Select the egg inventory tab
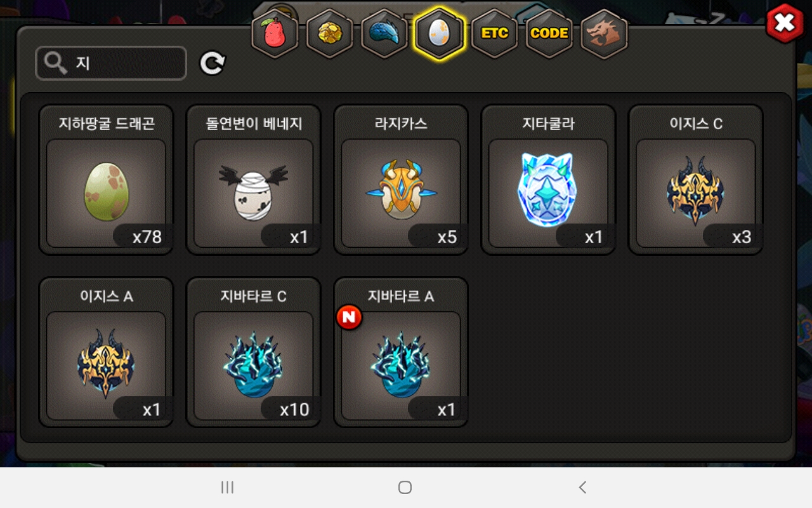Viewport: 812px width, 508px height. (440, 34)
